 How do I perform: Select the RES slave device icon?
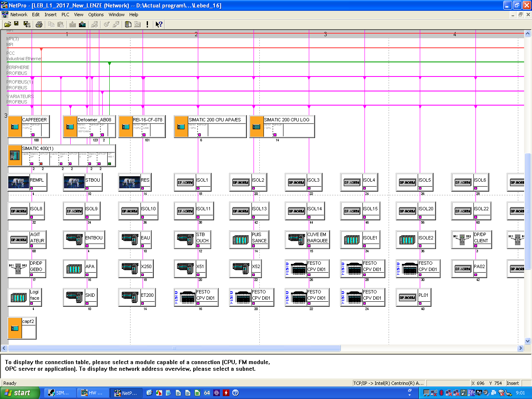[130, 182]
